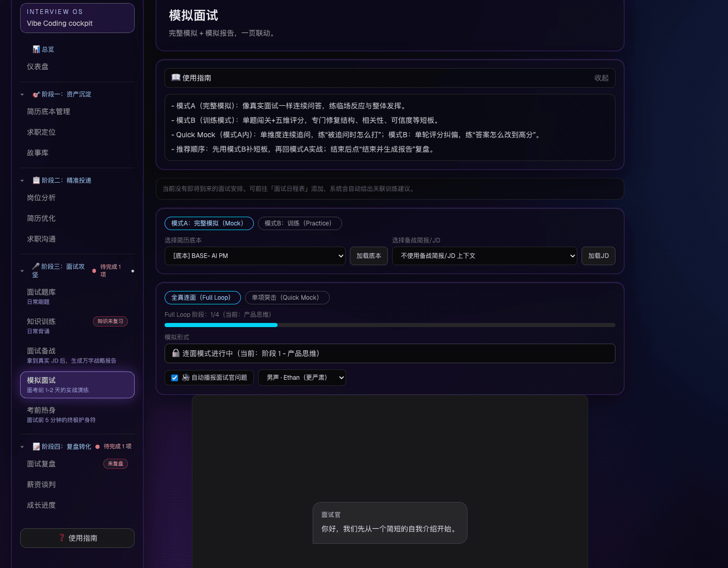Select 模拟面试 sidebar item

click(x=77, y=385)
